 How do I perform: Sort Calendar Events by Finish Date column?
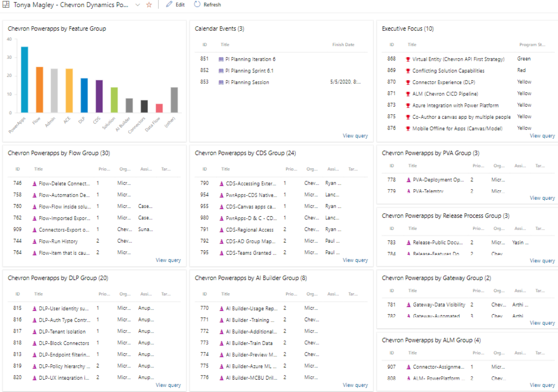(x=343, y=45)
